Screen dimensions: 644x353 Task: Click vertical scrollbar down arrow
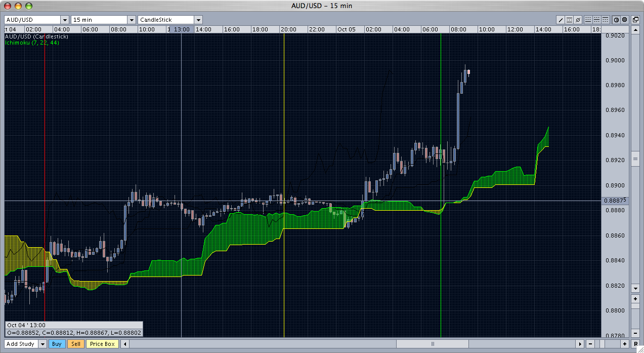(x=635, y=288)
